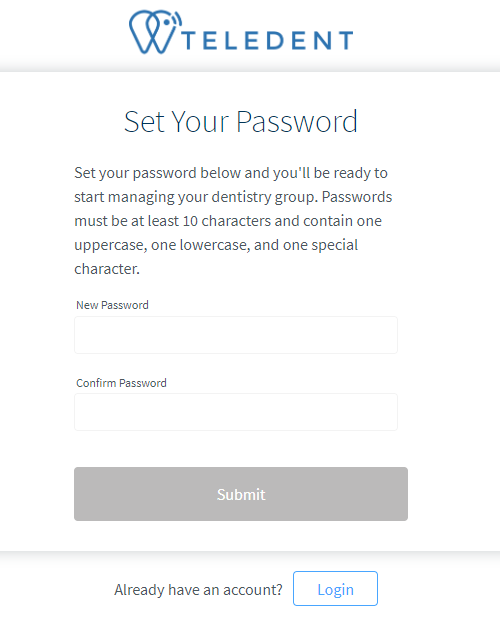Click the final word 'character.' in instructions
This screenshot has height=621, width=500.
coord(107,269)
